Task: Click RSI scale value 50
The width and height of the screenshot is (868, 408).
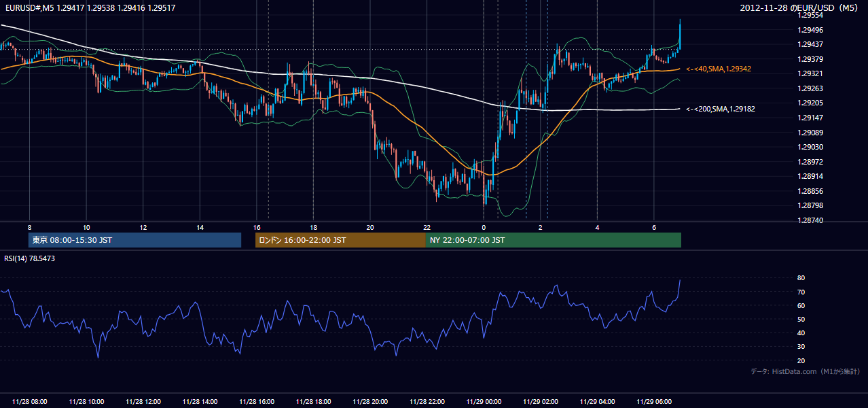Action: point(801,319)
